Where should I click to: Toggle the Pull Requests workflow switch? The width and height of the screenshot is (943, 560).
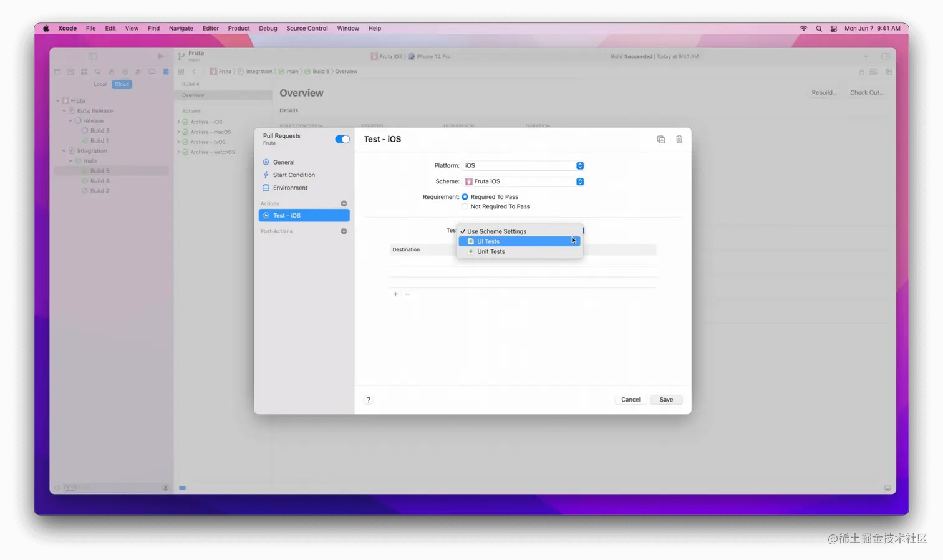point(342,139)
